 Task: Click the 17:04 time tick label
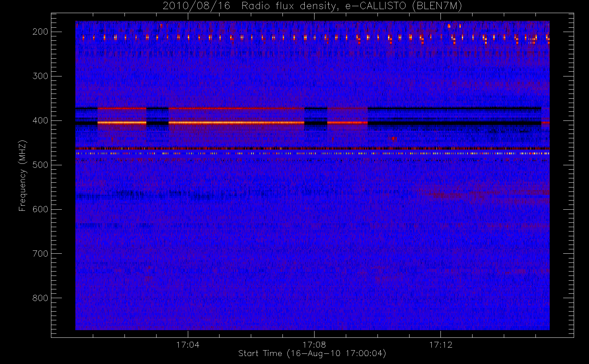tap(188, 345)
